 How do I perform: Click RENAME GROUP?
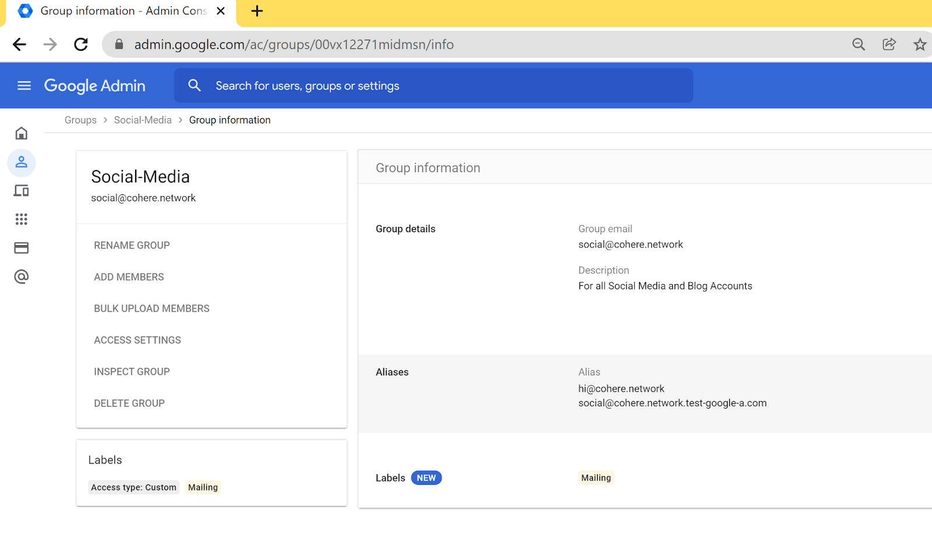point(132,246)
